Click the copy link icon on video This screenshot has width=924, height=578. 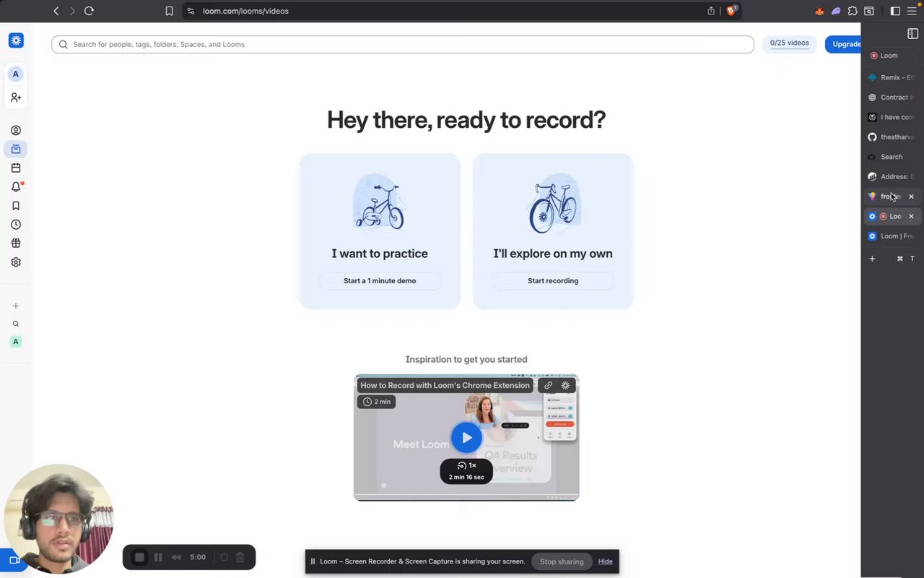(548, 385)
